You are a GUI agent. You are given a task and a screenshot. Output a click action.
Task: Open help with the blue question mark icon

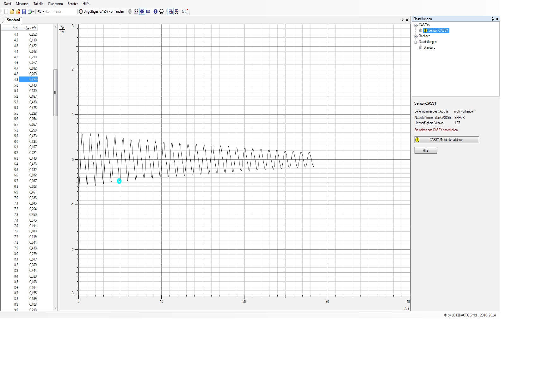coord(155,11)
